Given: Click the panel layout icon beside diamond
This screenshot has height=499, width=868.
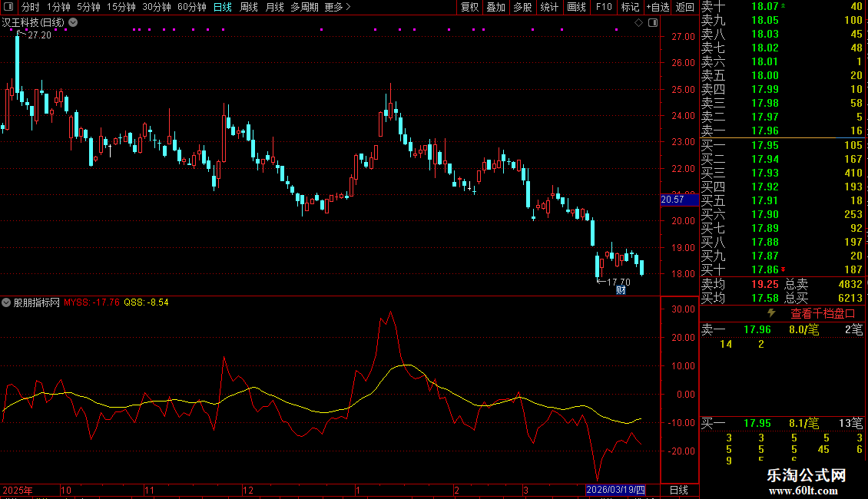Looking at the screenshot, I should [652, 23].
